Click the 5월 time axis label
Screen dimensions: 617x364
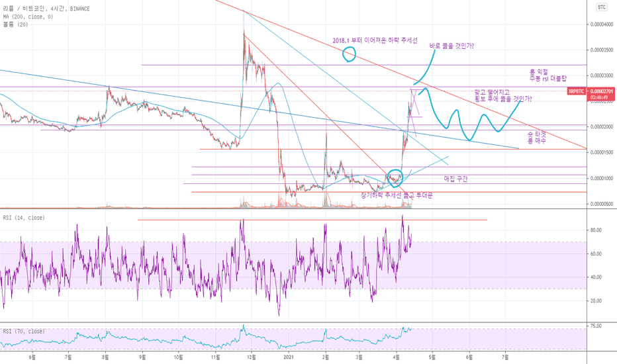pos(432,357)
